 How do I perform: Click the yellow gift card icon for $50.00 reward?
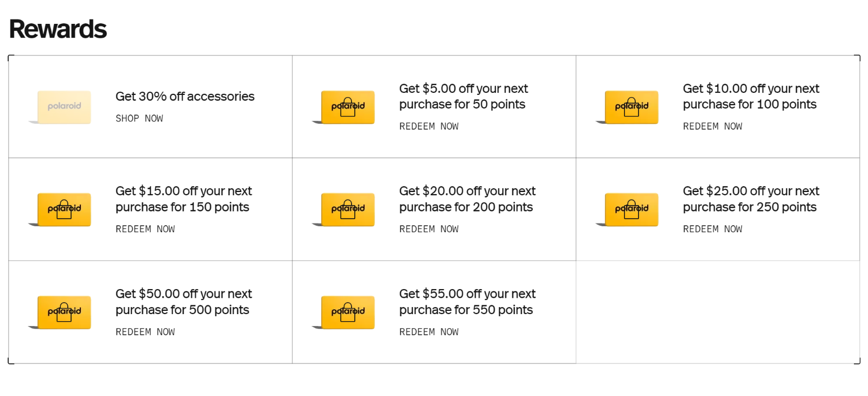[64, 312]
